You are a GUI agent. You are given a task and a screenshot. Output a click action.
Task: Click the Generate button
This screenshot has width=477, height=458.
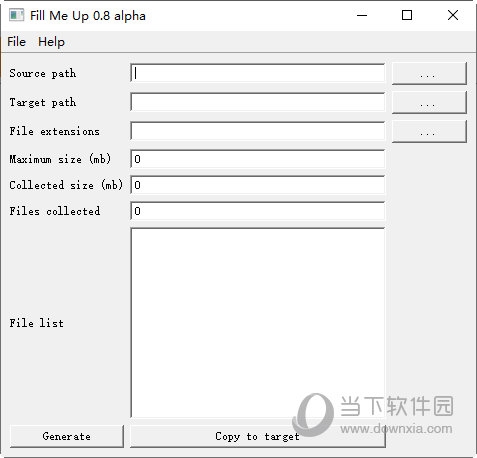point(67,436)
